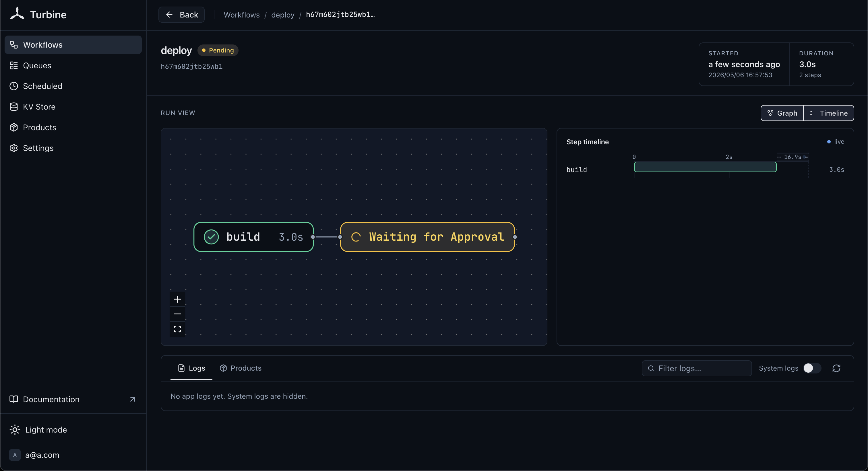Click the 16.9s timeline marker
868x471 pixels.
pyautogui.click(x=793, y=157)
